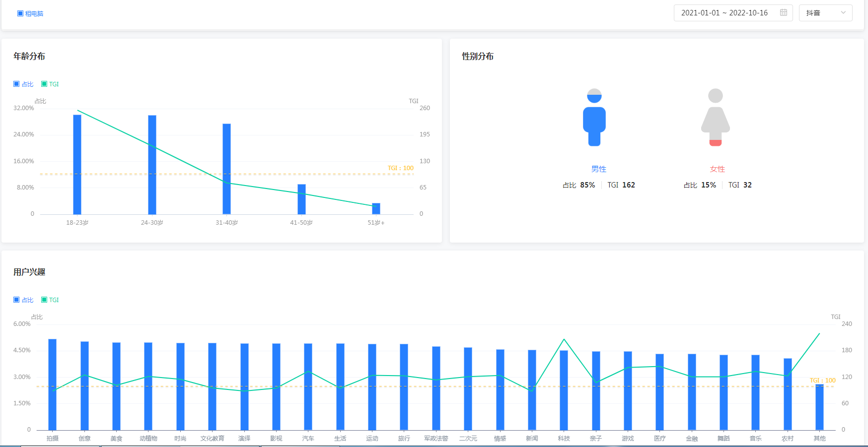Click the 生活 interest bar
This screenshot has width=868, height=447.
(340, 387)
